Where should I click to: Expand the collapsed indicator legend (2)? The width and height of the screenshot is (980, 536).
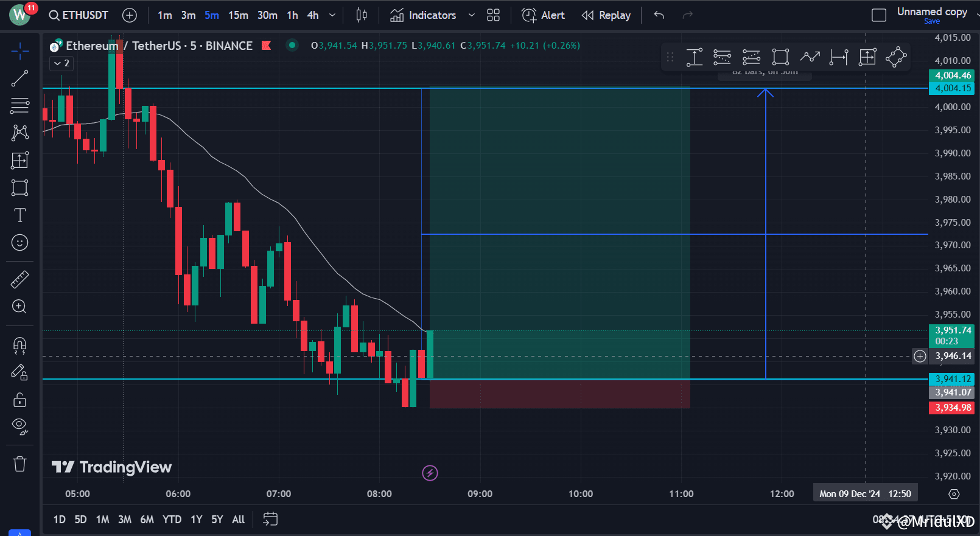point(61,63)
